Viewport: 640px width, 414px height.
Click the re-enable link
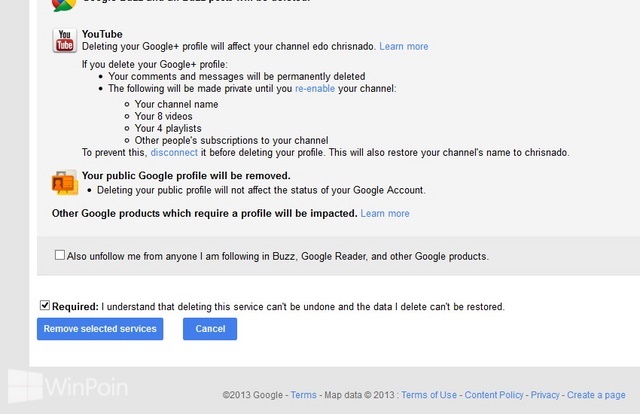click(315, 89)
